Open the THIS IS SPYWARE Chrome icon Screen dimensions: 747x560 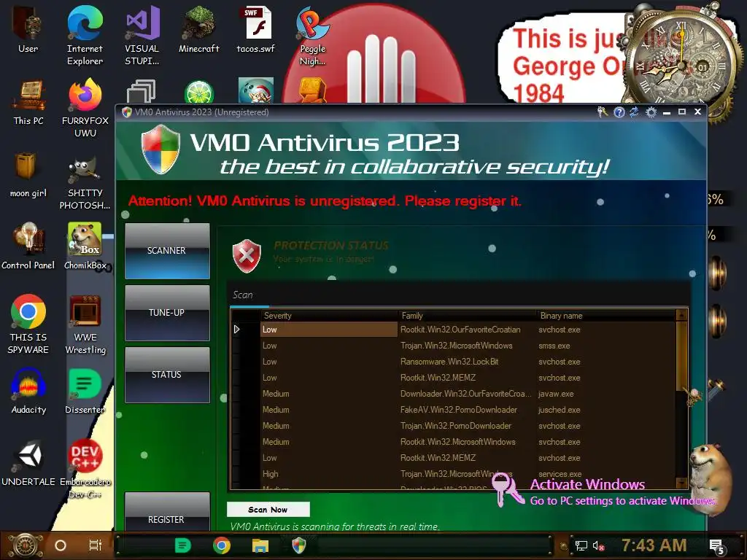pyautogui.click(x=28, y=324)
